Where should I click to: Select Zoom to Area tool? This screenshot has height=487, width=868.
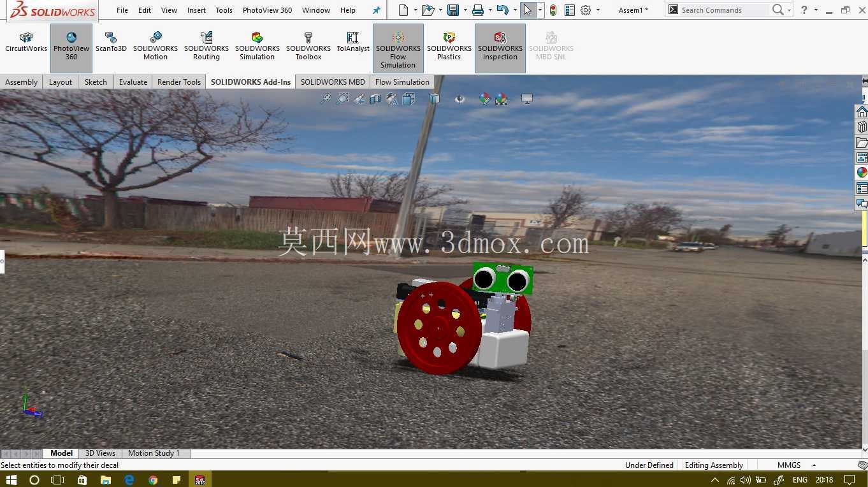click(x=342, y=99)
